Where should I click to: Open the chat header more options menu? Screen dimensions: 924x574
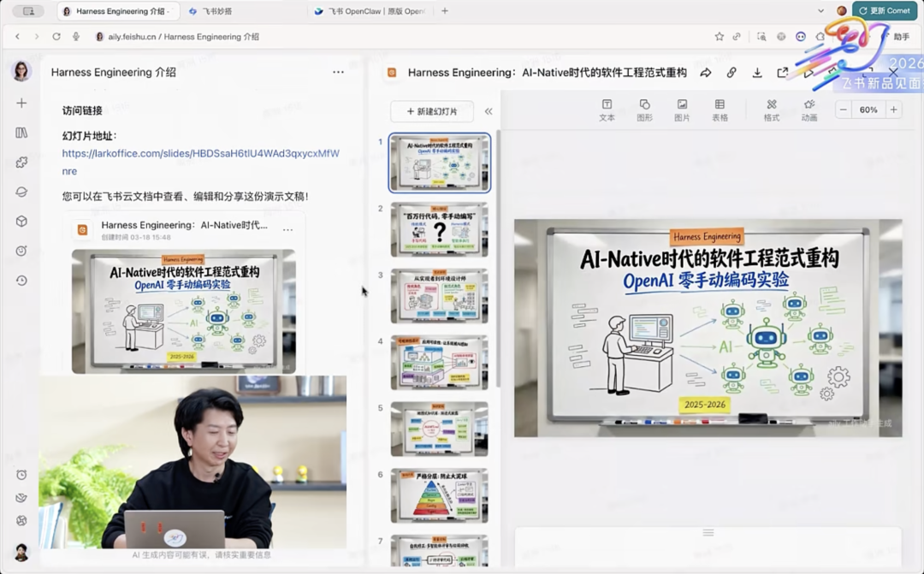coord(338,73)
